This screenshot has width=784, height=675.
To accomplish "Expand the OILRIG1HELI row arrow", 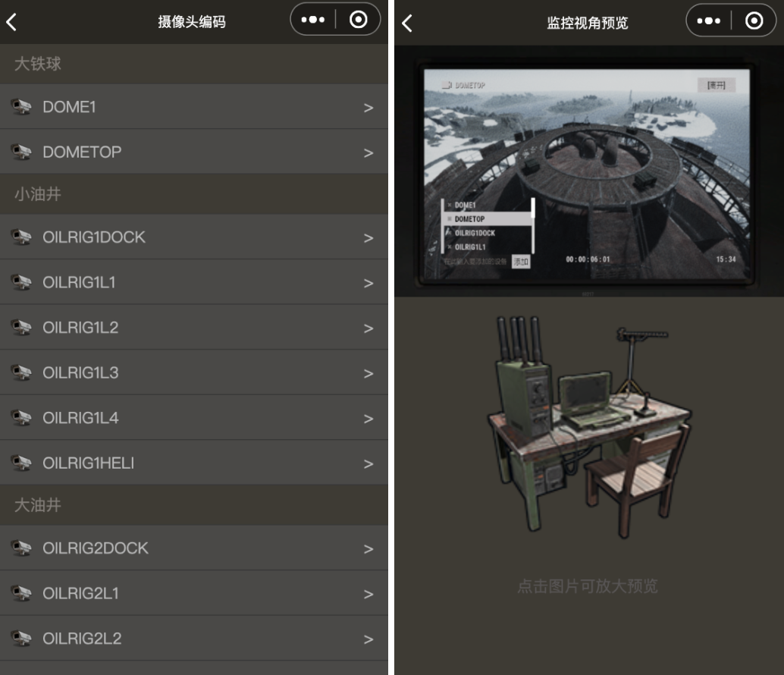I will 368,464.
